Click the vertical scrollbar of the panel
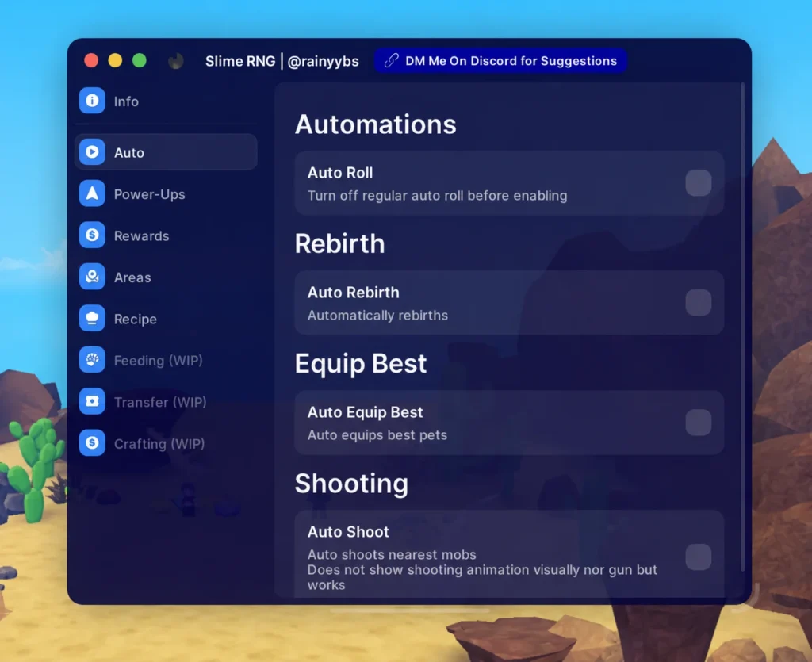This screenshot has height=662, width=812. click(x=742, y=327)
